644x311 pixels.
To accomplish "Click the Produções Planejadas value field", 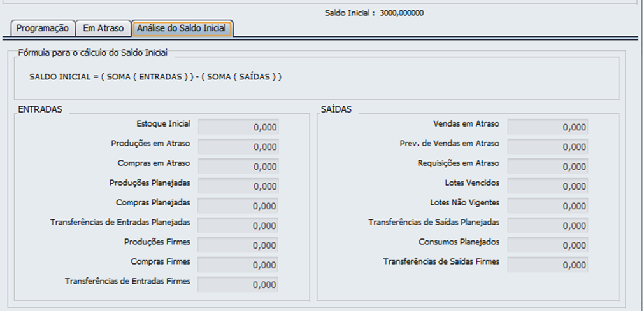I will pyautogui.click(x=238, y=186).
